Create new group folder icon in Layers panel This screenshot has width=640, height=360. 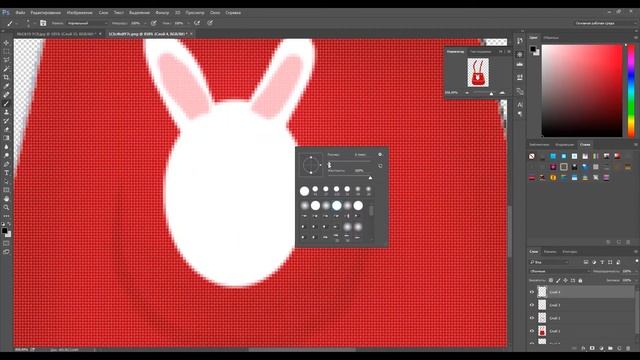click(610, 348)
